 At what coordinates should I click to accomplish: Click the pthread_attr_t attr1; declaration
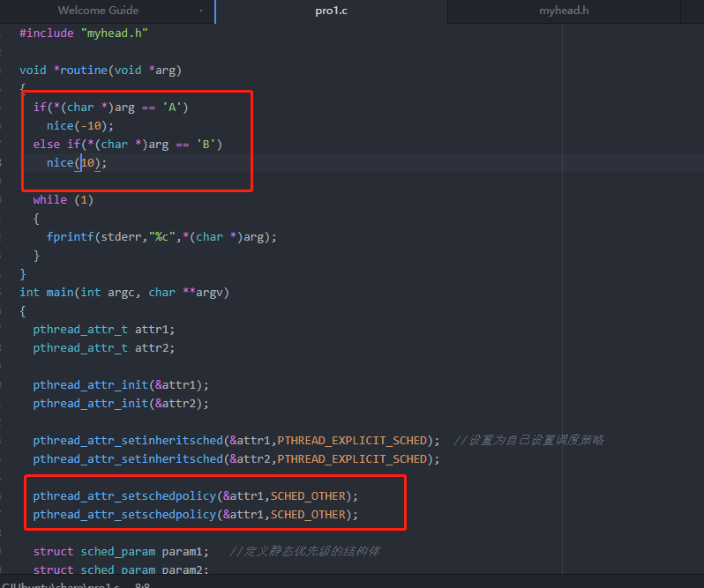click(104, 330)
